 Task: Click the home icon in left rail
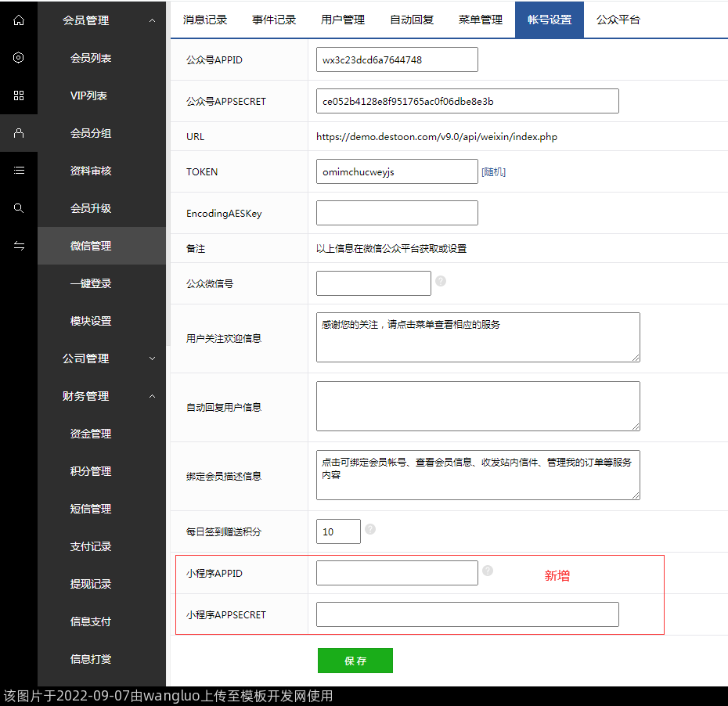click(19, 20)
